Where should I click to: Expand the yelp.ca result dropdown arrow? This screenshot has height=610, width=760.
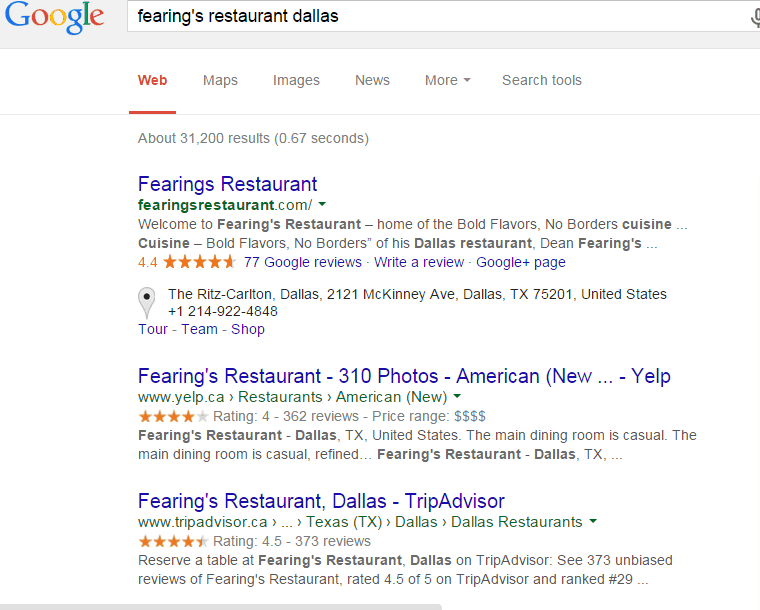click(x=457, y=396)
